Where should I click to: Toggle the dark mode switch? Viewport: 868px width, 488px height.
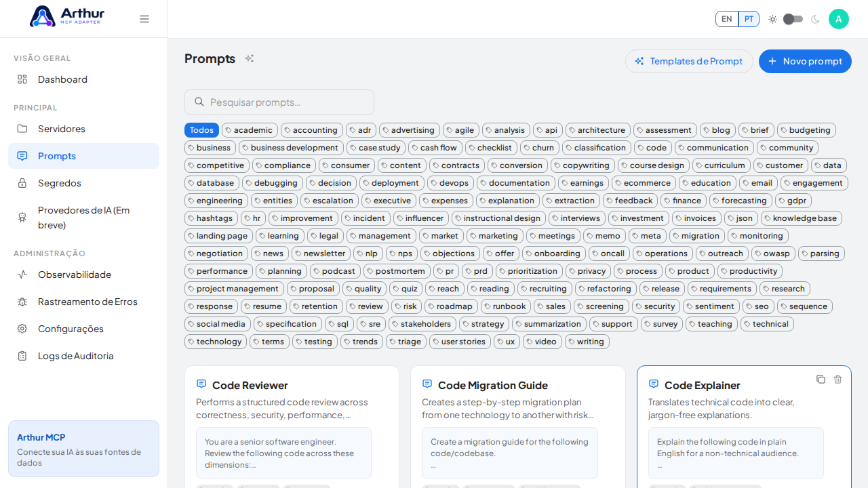click(x=793, y=19)
